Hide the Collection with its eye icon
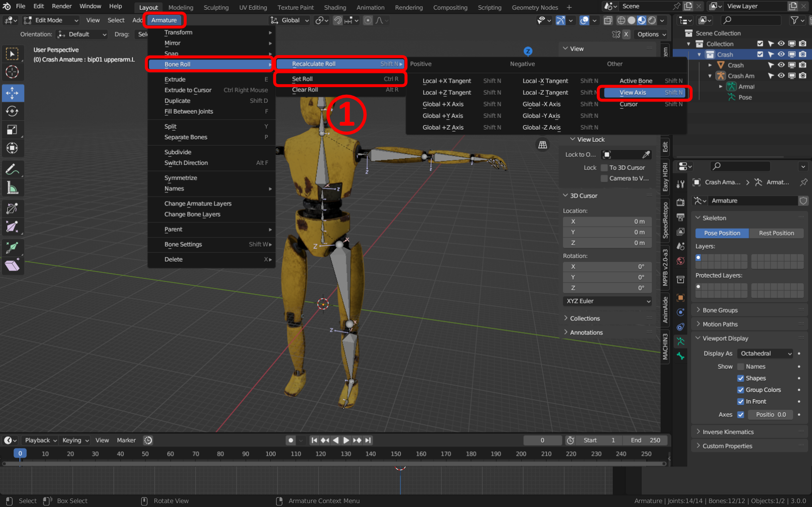812x507 pixels. tap(781, 44)
